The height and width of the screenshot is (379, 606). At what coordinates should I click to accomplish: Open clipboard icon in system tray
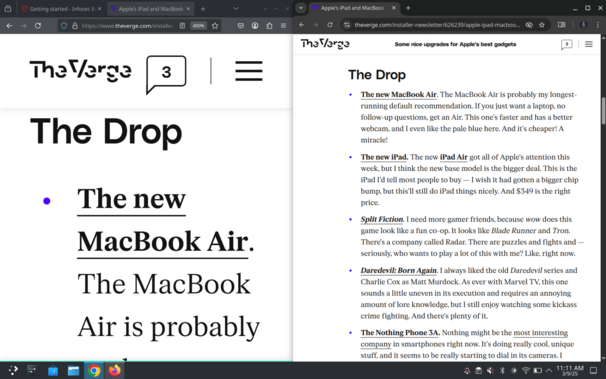point(478,371)
